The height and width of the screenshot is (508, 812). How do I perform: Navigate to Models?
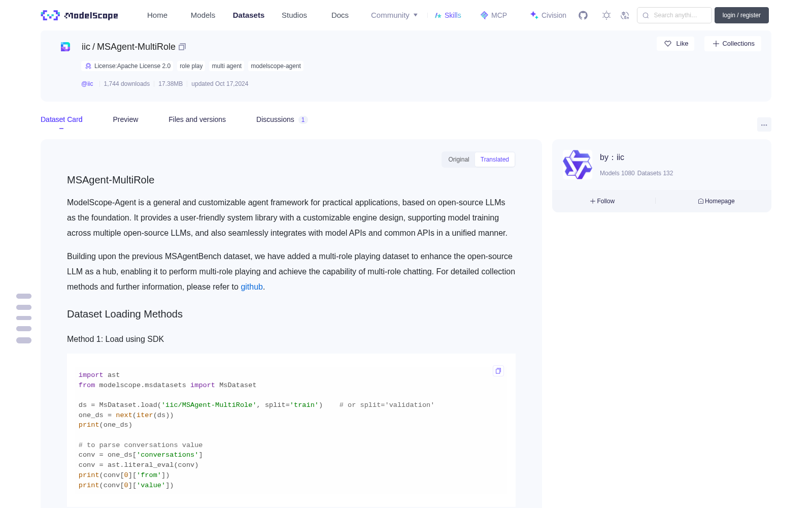pos(203,15)
